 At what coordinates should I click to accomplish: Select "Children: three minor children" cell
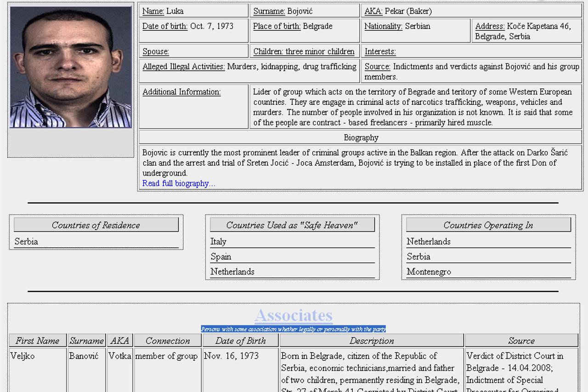[x=305, y=51]
